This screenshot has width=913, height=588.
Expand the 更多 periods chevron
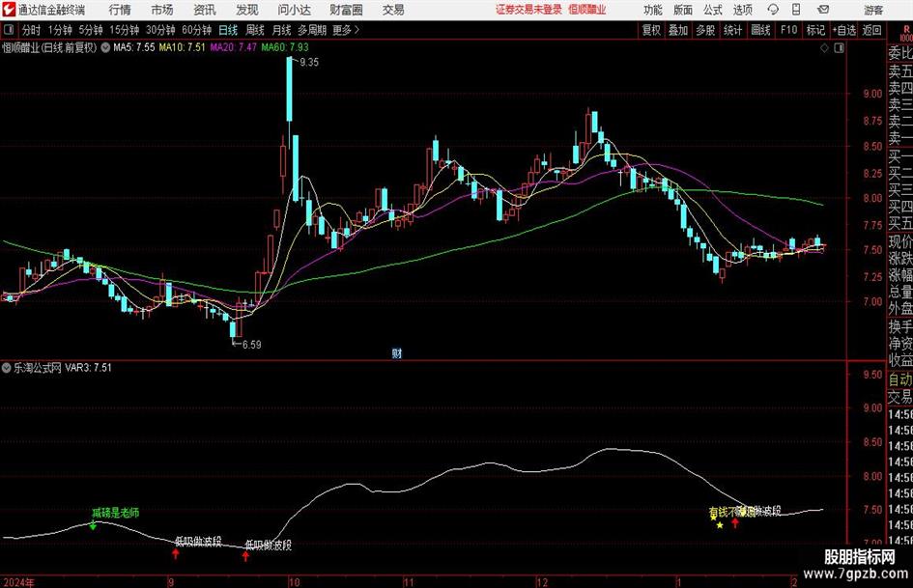click(357, 30)
